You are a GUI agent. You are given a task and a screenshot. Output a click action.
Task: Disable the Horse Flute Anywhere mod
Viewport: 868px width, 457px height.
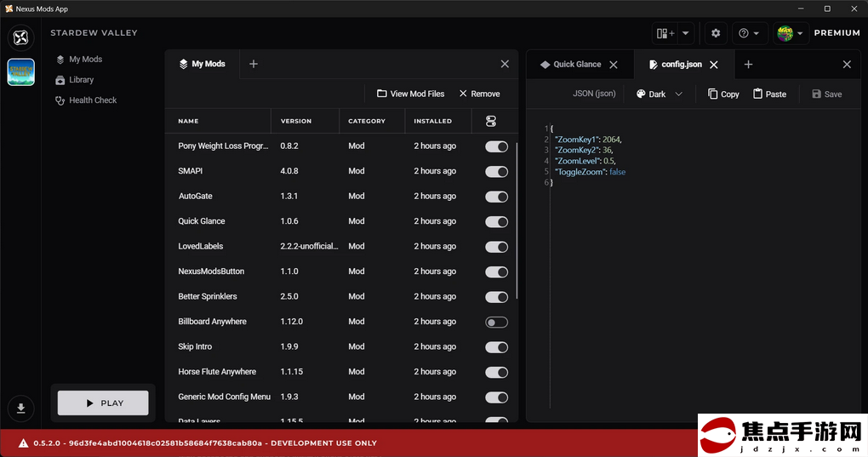pyautogui.click(x=497, y=373)
